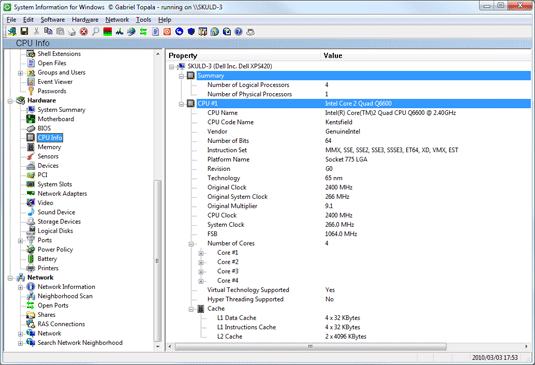Click the horizontal scrollbar in the property pane
Viewport: 535px width, 365px height.
click(310, 347)
